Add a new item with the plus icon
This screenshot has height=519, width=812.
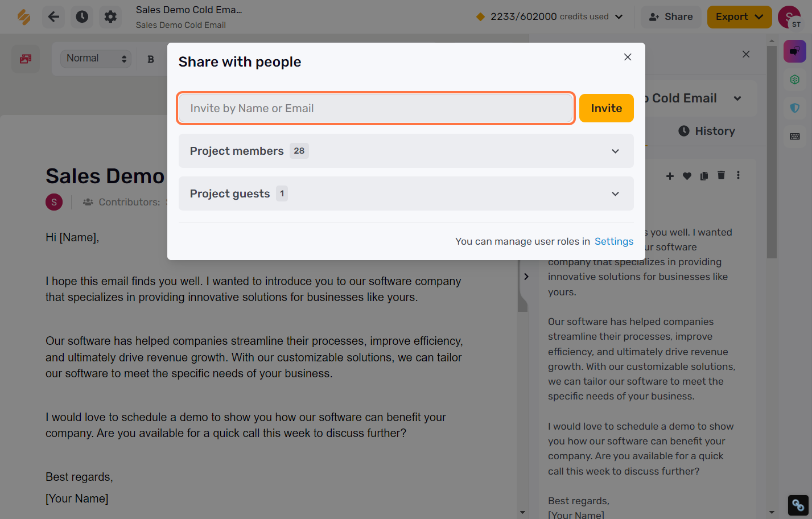670,176
